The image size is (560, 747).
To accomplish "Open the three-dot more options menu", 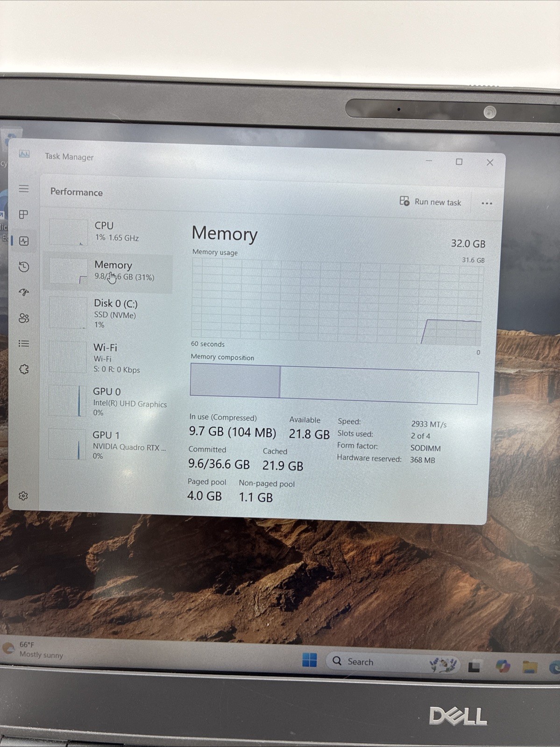I will [487, 203].
